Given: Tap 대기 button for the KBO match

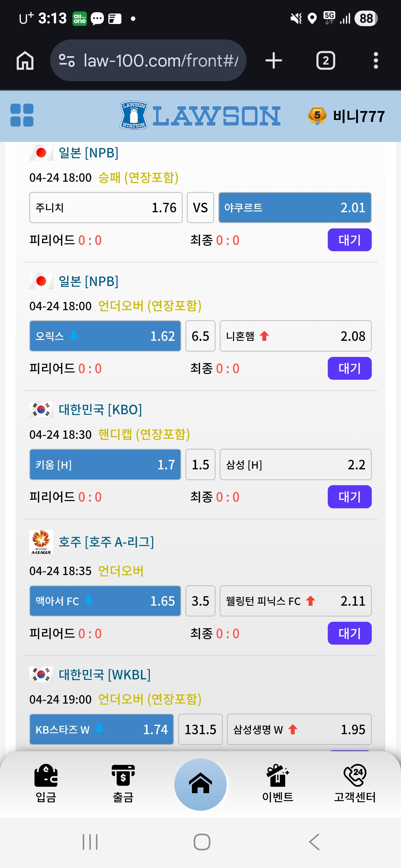Looking at the screenshot, I should click(349, 497).
